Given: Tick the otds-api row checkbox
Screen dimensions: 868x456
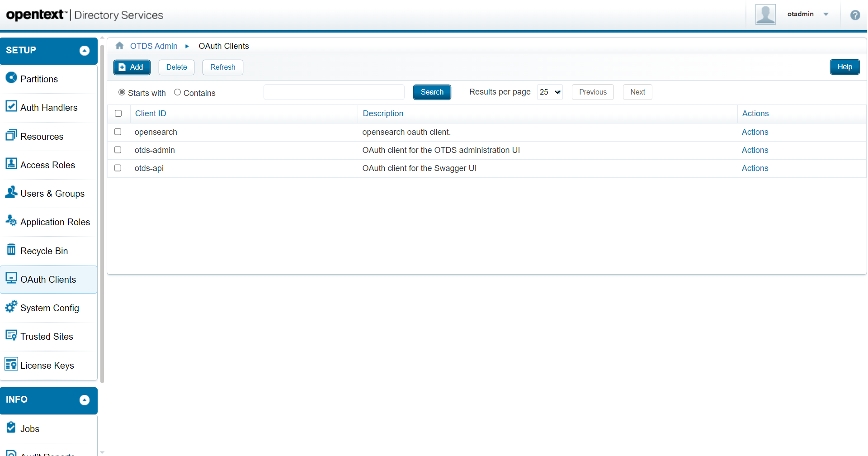Looking at the screenshot, I should (118, 168).
